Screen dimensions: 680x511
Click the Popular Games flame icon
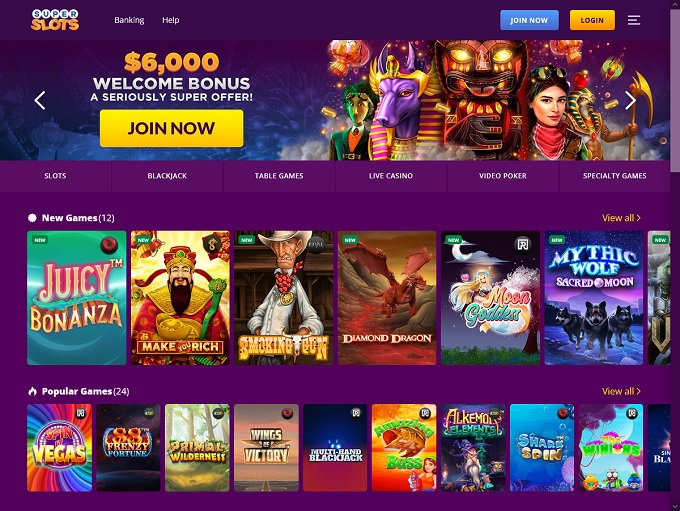point(32,391)
